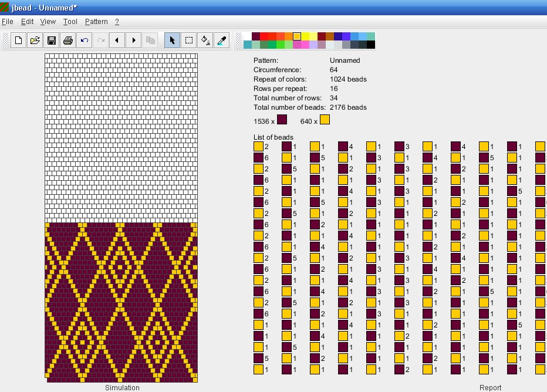Viewport: 547px width, 392px height.
Task: Pick the lavender palette swatch
Action: coord(313,44)
